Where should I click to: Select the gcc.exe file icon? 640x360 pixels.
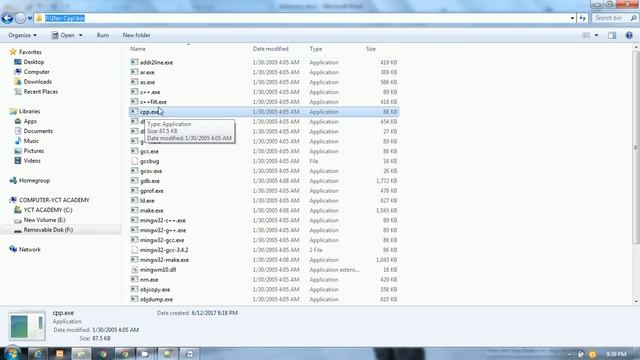[134, 151]
